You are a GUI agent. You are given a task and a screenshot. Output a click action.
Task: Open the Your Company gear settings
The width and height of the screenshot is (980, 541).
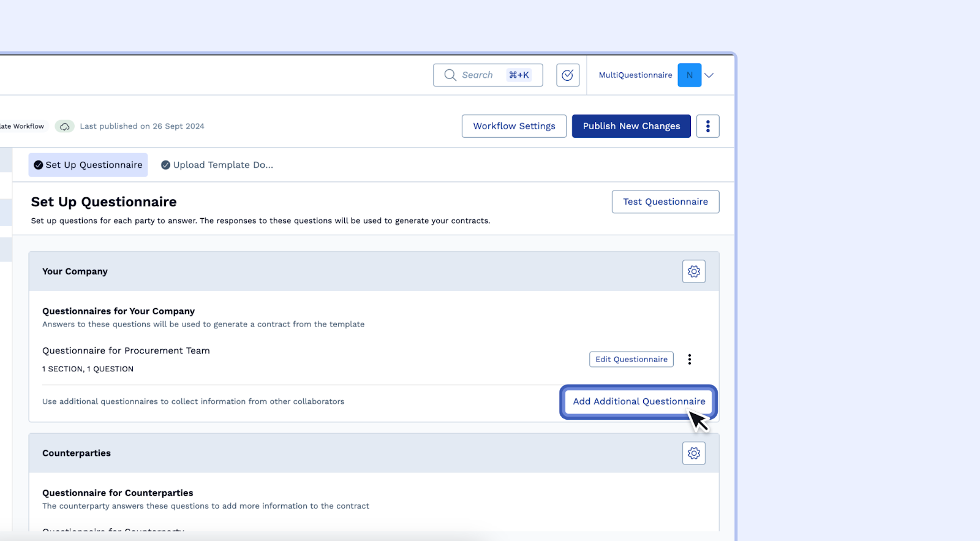[x=693, y=271]
